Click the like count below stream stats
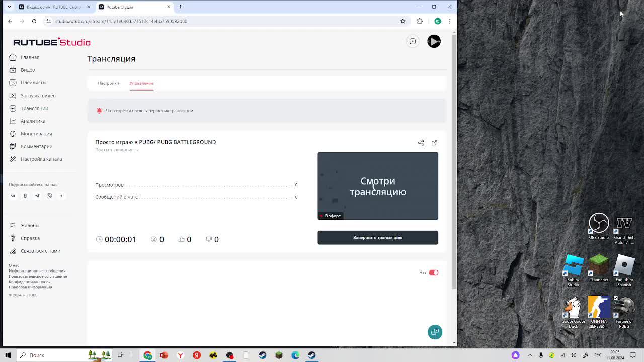This screenshot has width=644, height=362. 185,240
